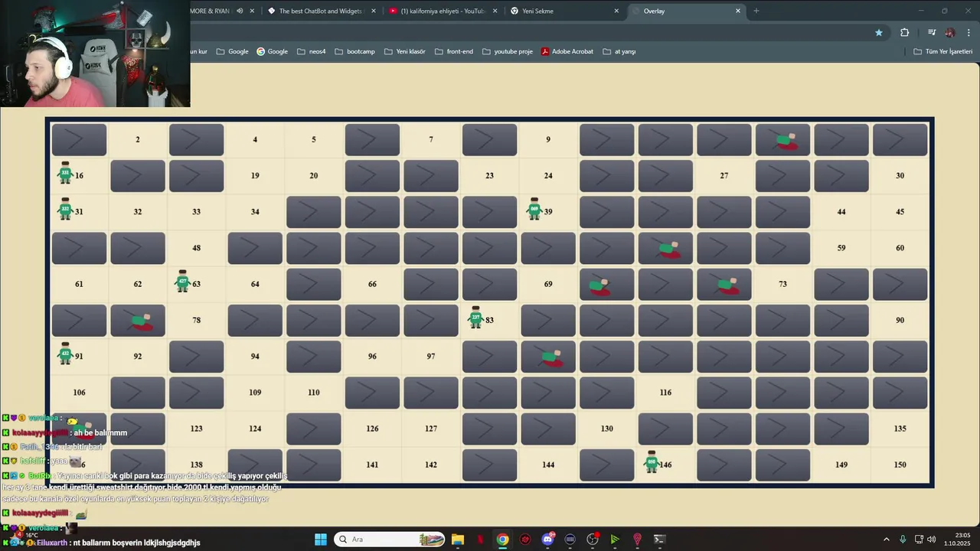Open Discord from the taskbar
The height and width of the screenshot is (551, 980).
[547, 540]
